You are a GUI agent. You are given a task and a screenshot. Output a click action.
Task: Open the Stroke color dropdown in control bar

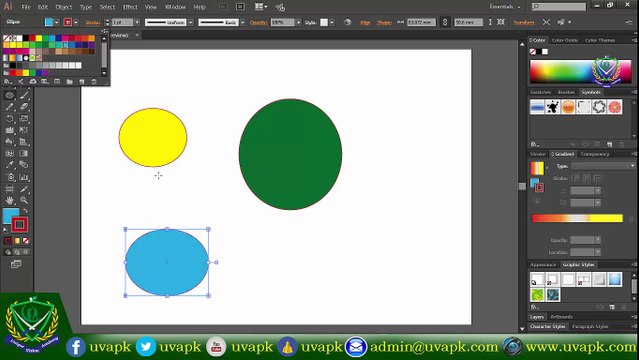click(x=76, y=22)
